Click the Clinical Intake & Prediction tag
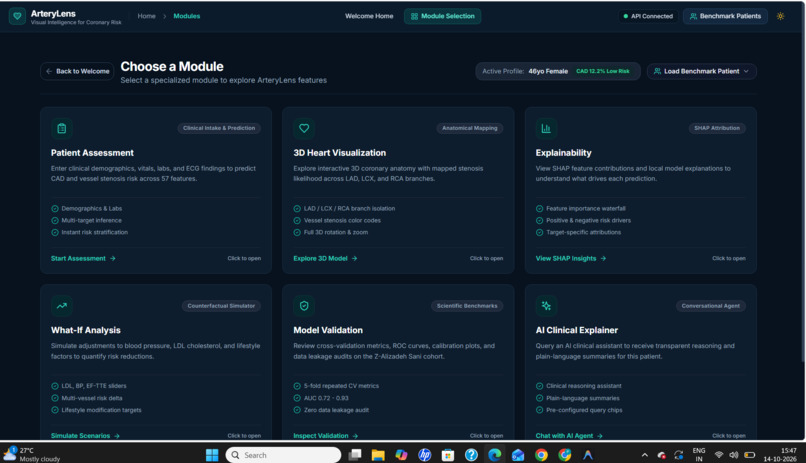The width and height of the screenshot is (806, 463). click(219, 128)
